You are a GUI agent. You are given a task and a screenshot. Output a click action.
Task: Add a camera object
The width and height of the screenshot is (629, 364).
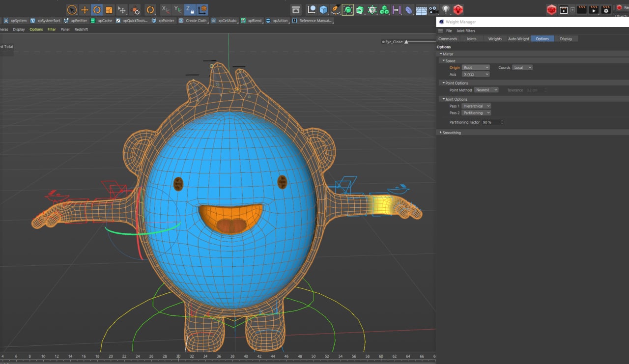click(x=433, y=10)
